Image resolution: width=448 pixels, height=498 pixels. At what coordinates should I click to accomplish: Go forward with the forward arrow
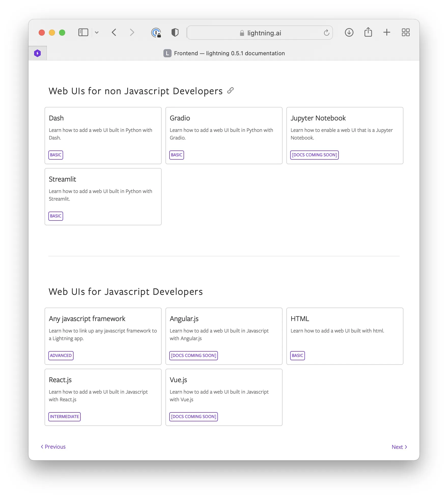pos(132,33)
